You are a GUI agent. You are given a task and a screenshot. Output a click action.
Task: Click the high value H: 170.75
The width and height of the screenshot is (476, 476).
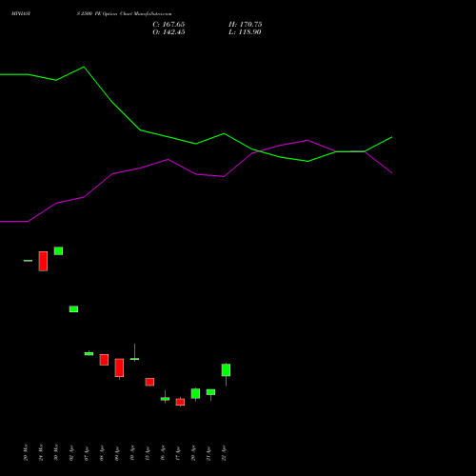[x=245, y=25]
